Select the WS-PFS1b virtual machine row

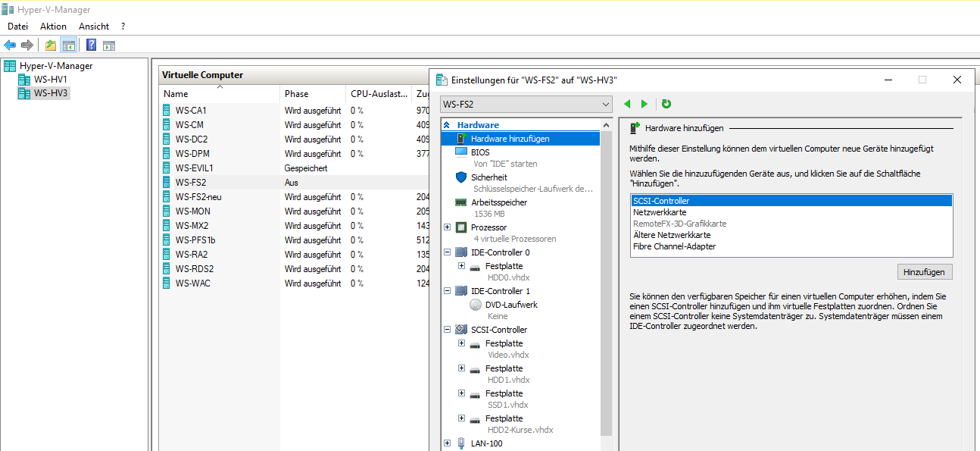point(295,240)
